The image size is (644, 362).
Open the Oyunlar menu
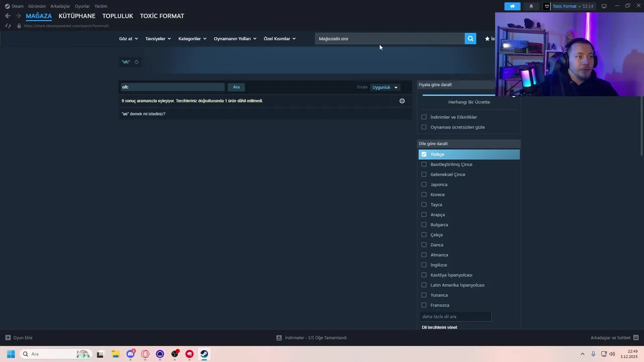[x=83, y=6]
